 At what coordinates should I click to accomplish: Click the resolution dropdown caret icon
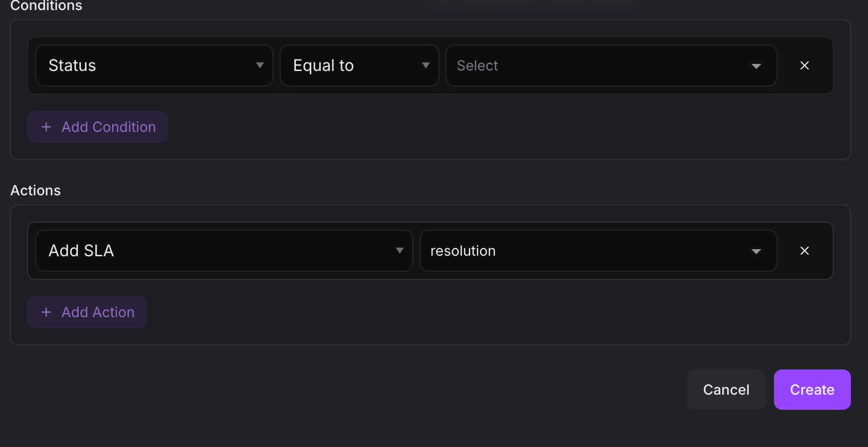756,251
